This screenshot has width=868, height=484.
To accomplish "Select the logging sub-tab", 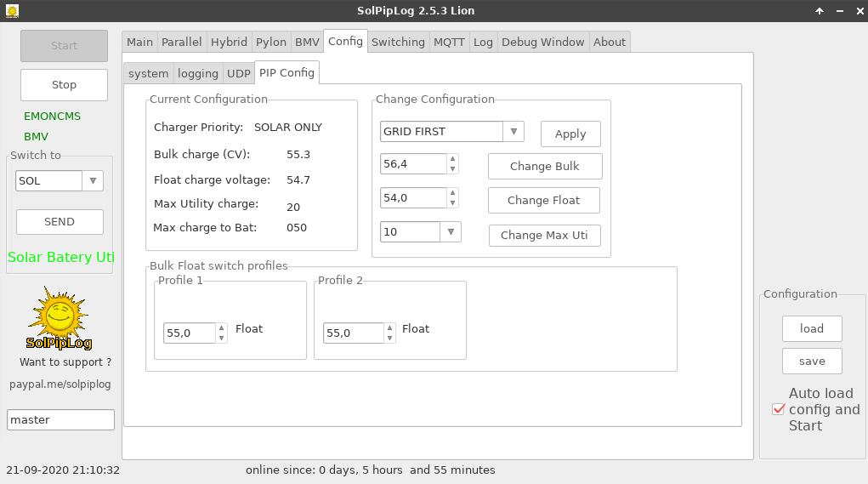I will tap(197, 74).
